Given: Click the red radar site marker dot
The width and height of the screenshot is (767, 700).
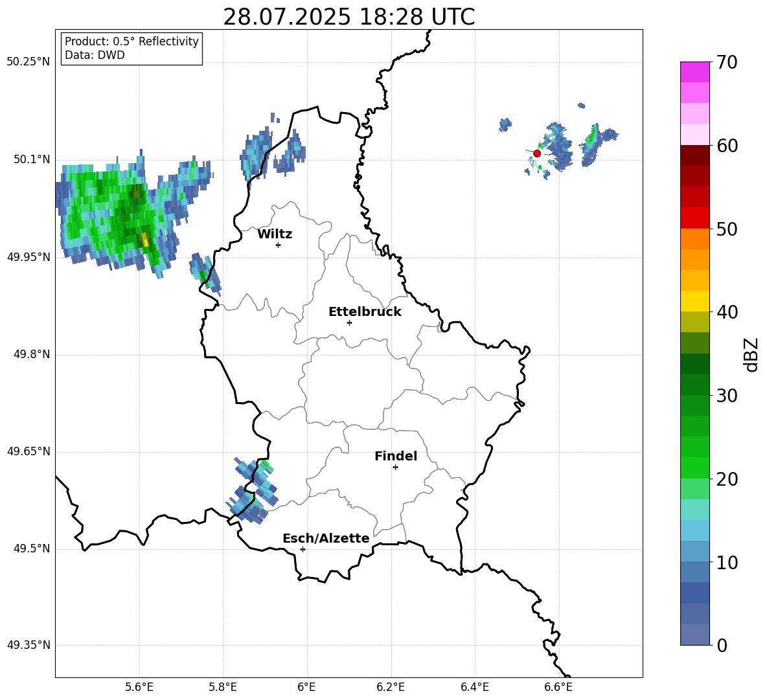Looking at the screenshot, I should pos(536,153).
